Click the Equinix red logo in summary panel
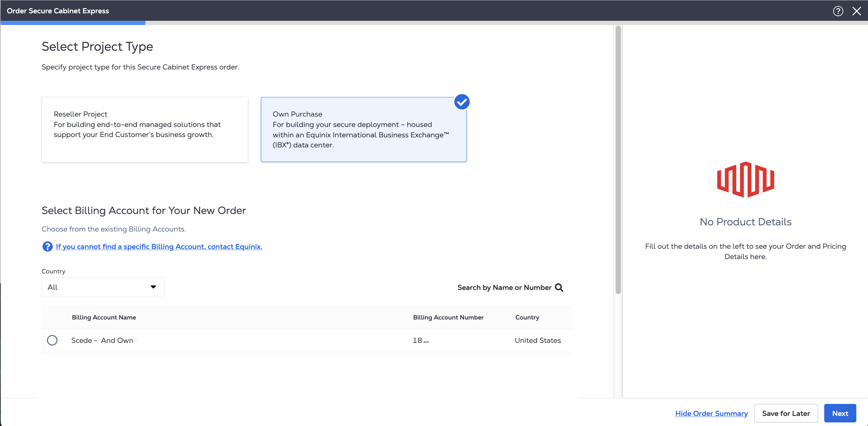 tap(745, 180)
